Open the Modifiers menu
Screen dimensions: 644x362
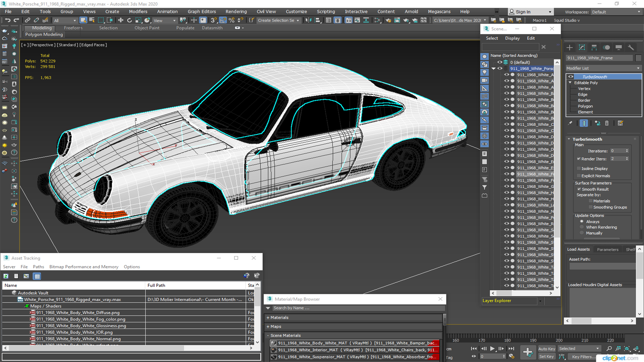[x=138, y=11]
